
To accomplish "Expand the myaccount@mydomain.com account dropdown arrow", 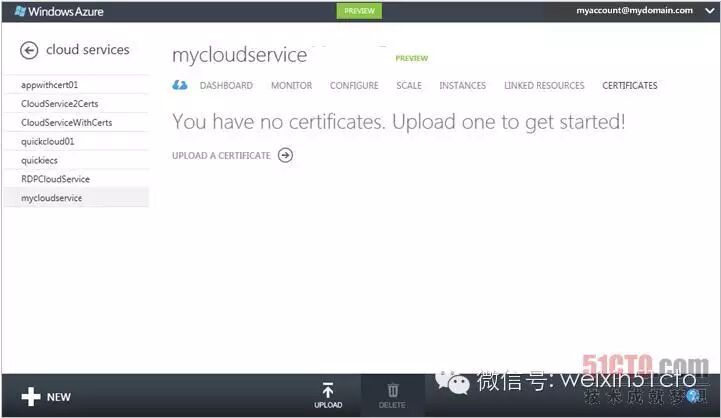I will click(710, 11).
